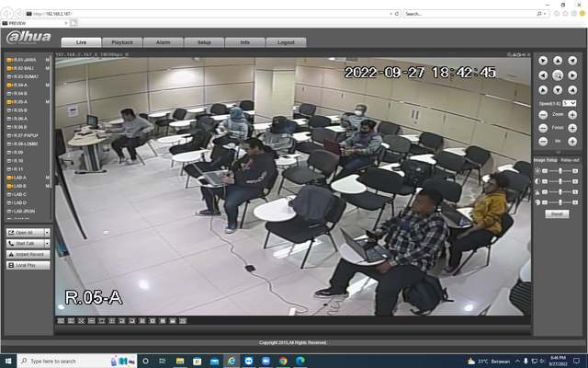
Task: Decrease contrast with its minus button
Action: 545,181
